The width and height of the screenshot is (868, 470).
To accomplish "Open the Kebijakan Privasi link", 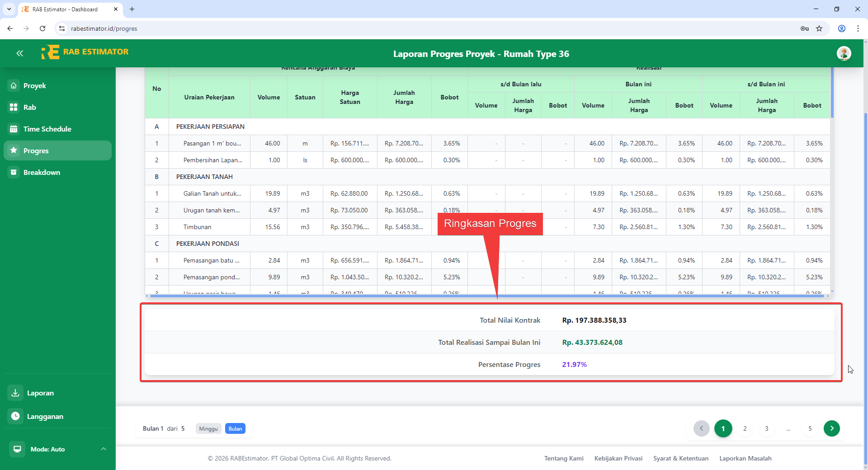I will (618, 458).
